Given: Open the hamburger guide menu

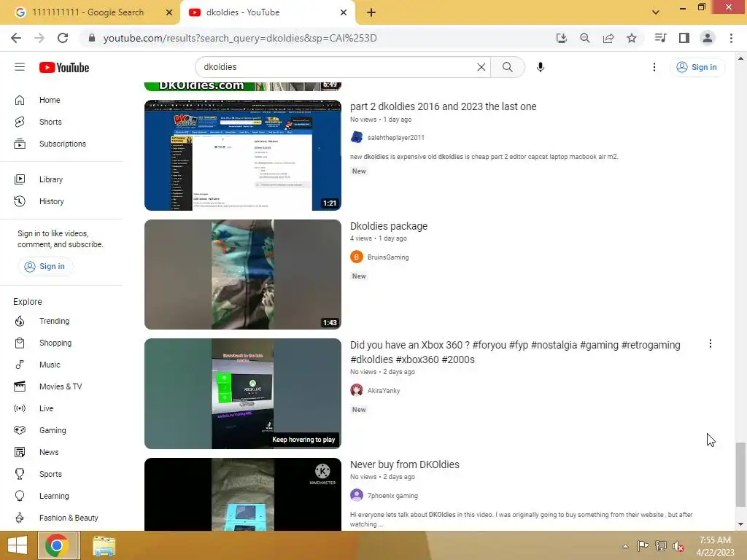Looking at the screenshot, I should 20,67.
